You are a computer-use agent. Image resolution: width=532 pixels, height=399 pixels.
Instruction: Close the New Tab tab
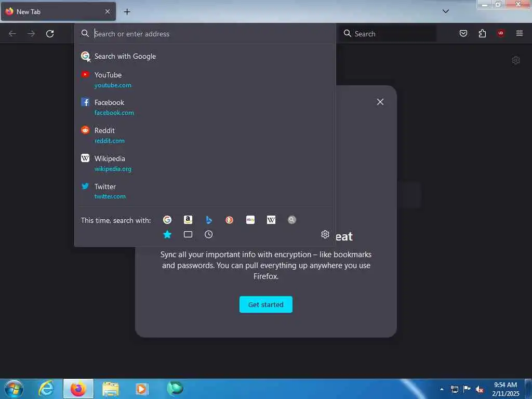point(108,11)
